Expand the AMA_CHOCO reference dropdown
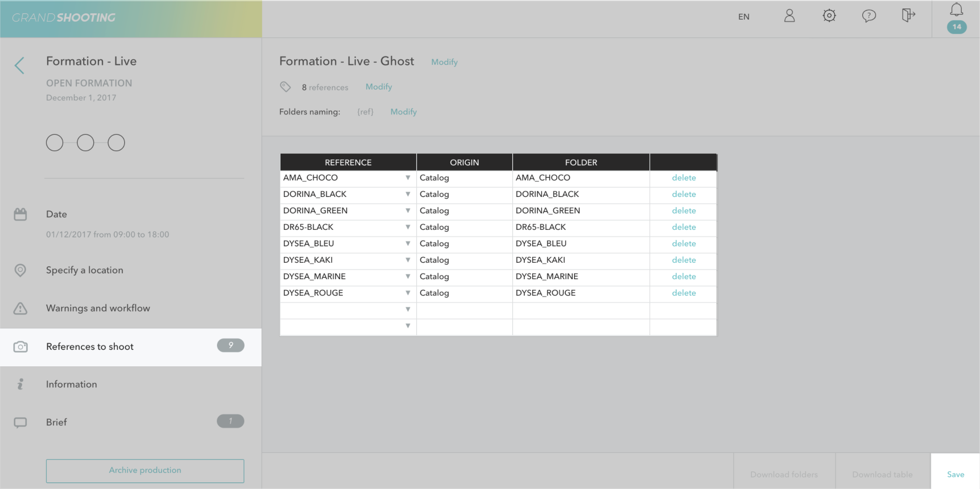Viewport: 980px width, 489px height. 408,178
